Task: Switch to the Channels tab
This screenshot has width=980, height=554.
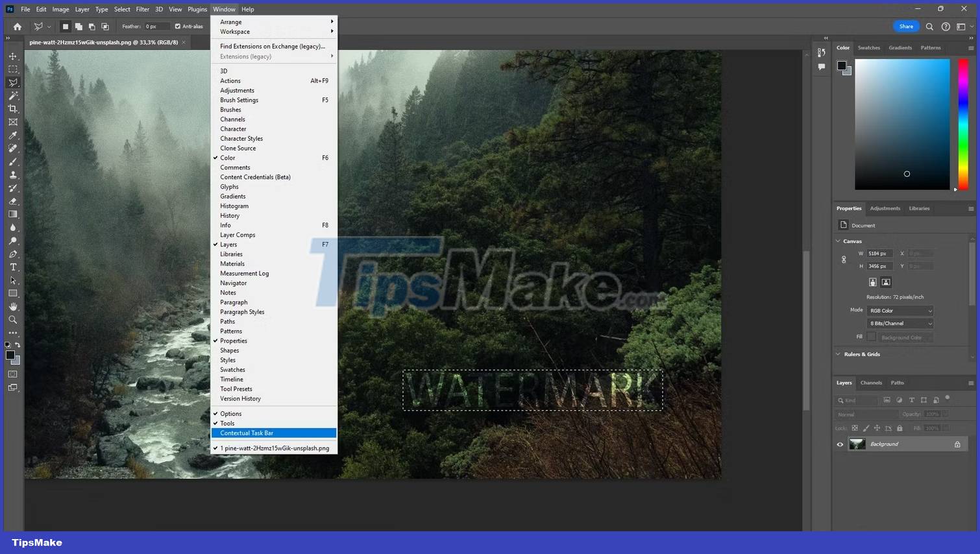Action: pyautogui.click(x=871, y=383)
